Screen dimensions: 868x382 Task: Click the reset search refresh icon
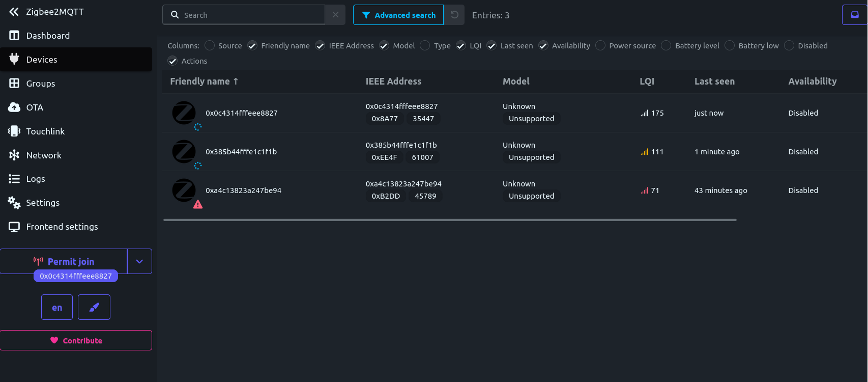(x=454, y=15)
